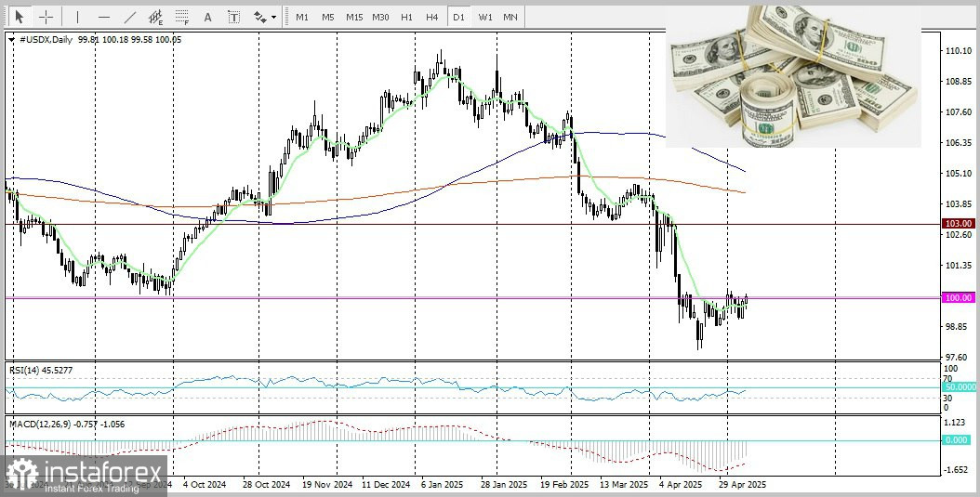
Task: Click the magenta 100.00 price label
Action: tap(958, 297)
